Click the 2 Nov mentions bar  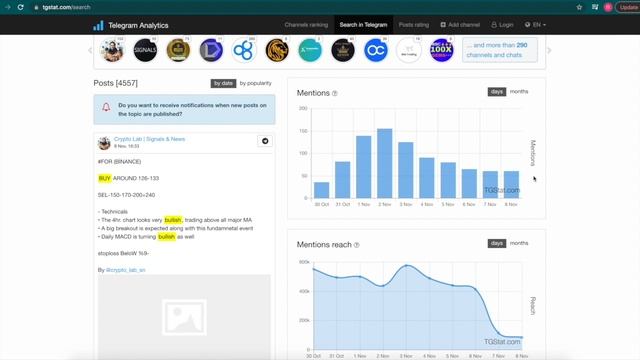click(384, 163)
